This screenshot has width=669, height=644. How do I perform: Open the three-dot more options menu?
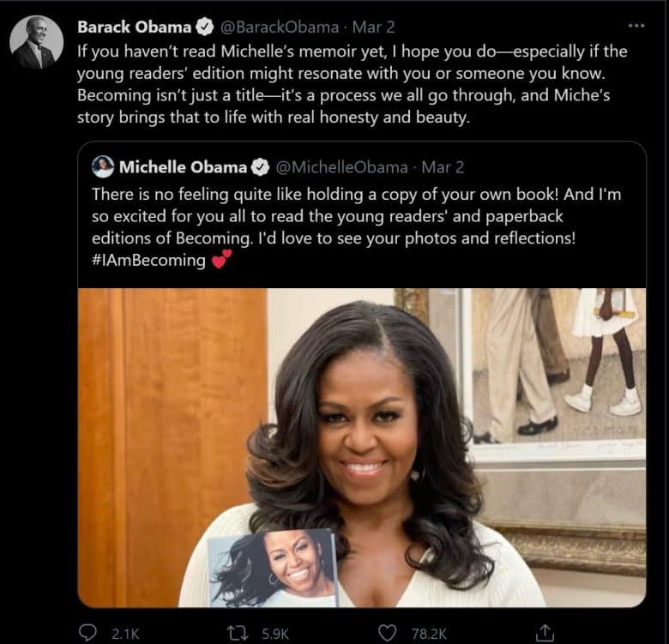(x=636, y=26)
